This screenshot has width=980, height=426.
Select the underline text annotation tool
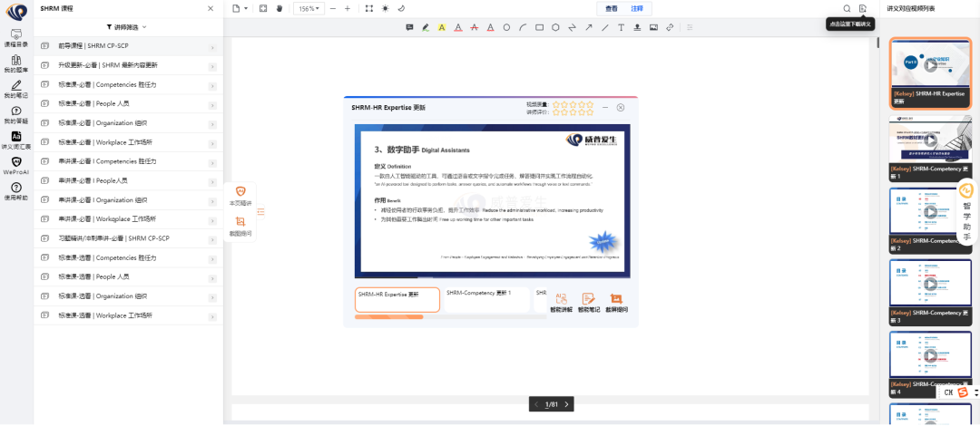click(x=458, y=27)
